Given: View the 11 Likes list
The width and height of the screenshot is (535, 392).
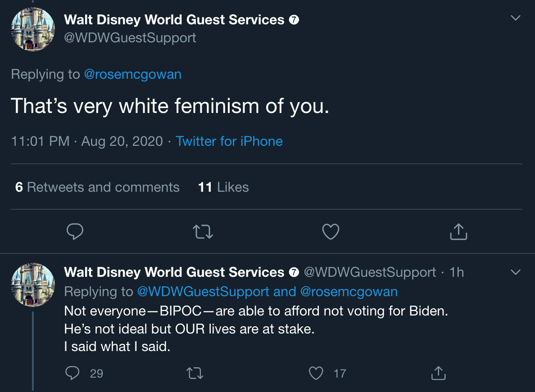Looking at the screenshot, I should [223, 187].
